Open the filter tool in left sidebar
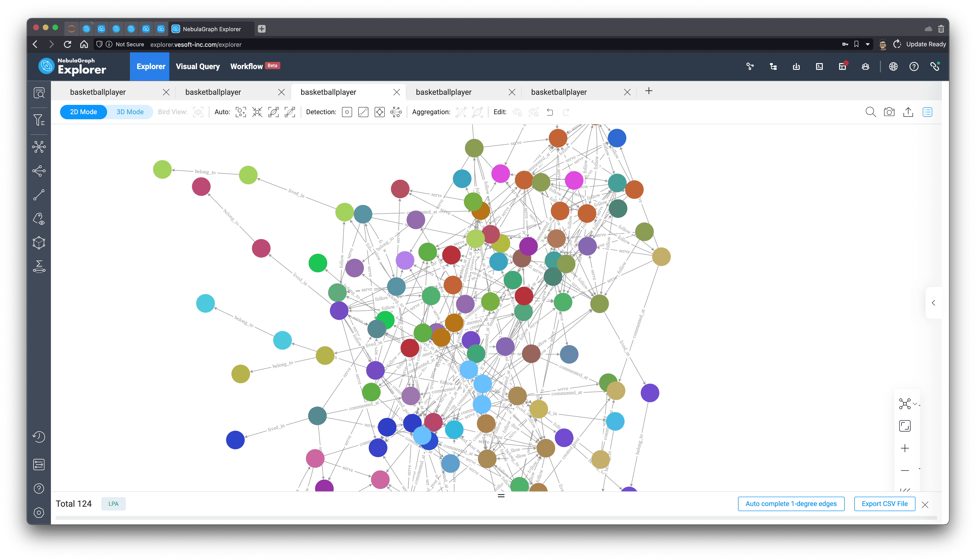The height and width of the screenshot is (560, 976). click(x=39, y=120)
